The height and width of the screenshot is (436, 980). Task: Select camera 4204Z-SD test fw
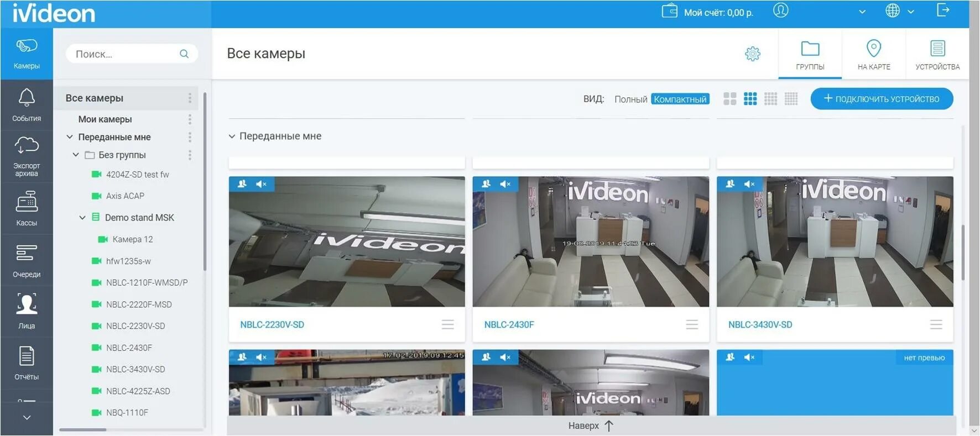[137, 175]
